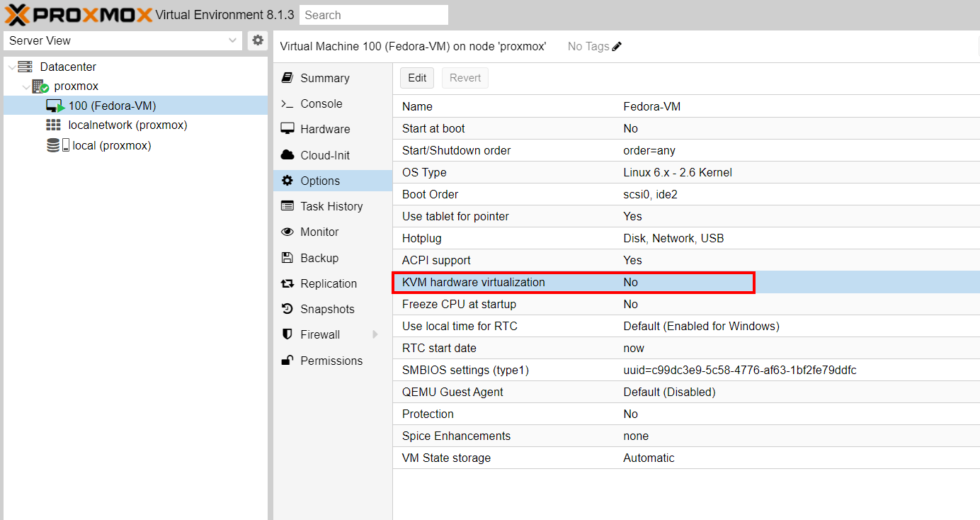The width and height of the screenshot is (980, 520).
Task: Switch to the Snapshots section
Action: coord(326,309)
